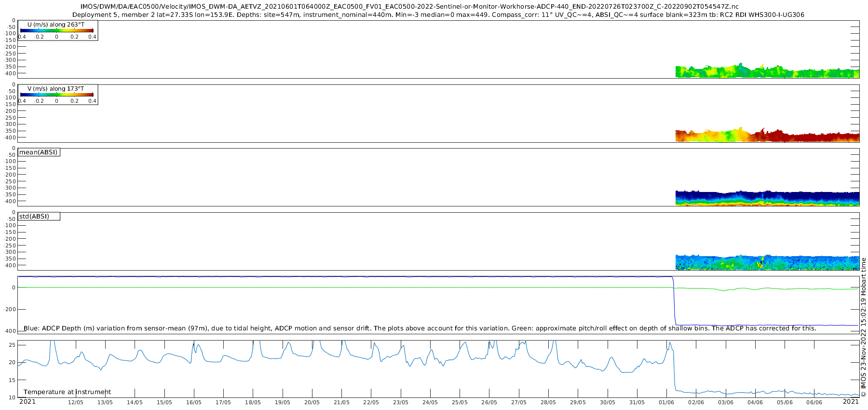Screen dimensions: 868x410
Task: Click the 26/05 date tick label
Action: coord(489,402)
